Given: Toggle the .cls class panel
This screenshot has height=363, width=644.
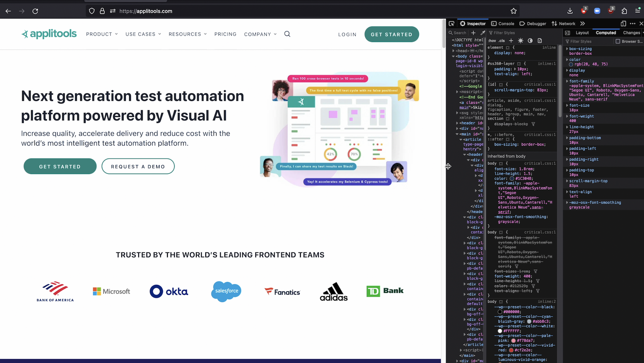Looking at the screenshot, I should 502,40.
